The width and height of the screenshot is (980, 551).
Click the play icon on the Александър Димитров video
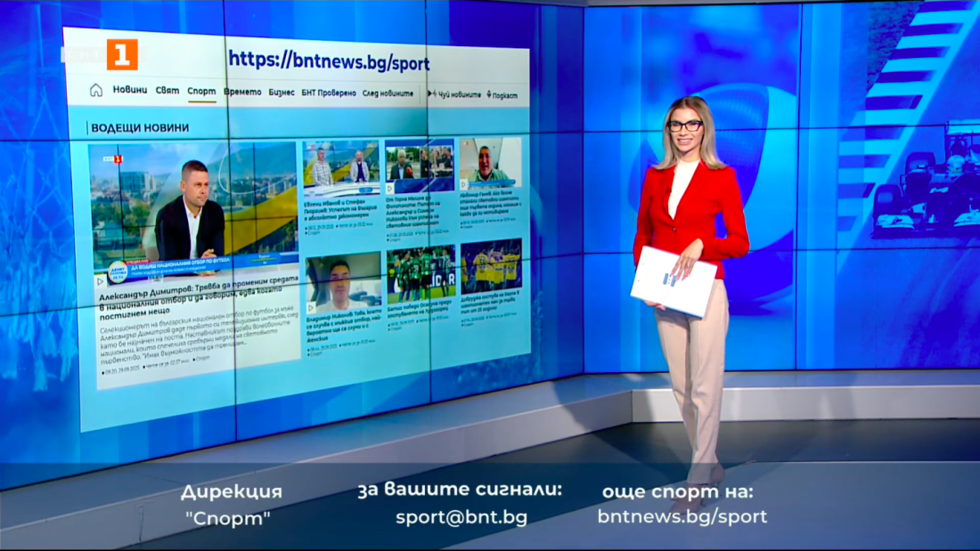100,282
